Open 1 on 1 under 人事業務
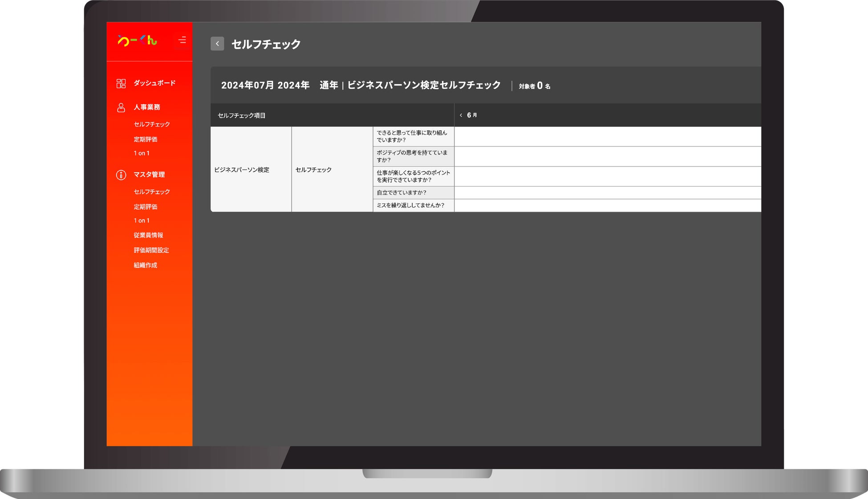The height and width of the screenshot is (499, 868). coord(142,153)
